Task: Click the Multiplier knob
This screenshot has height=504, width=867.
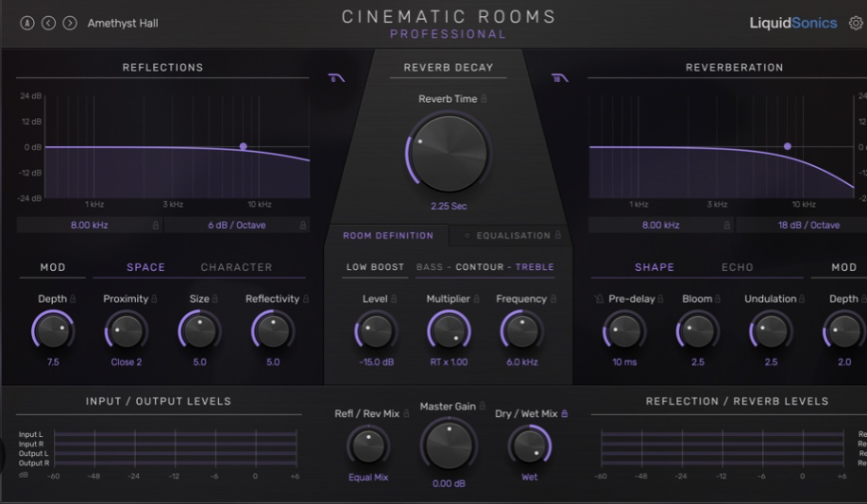Action: tap(449, 331)
